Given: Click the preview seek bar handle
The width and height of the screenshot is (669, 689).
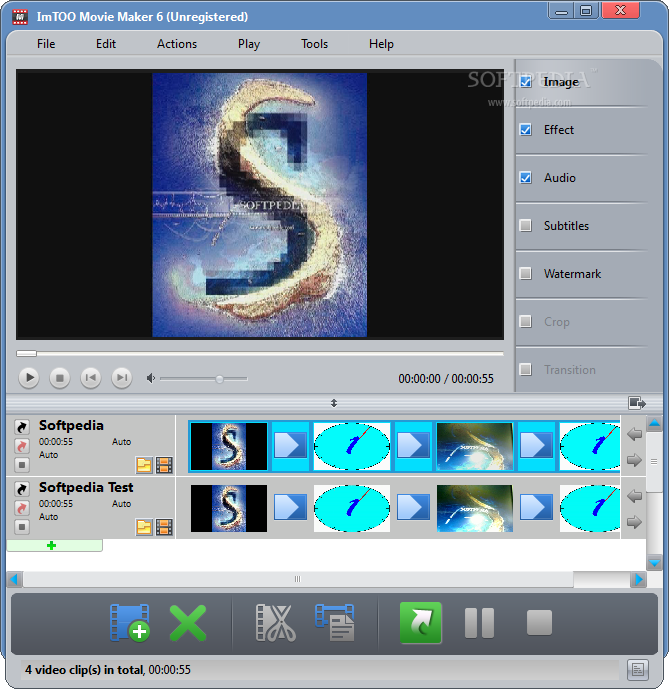Looking at the screenshot, I should [x=26, y=353].
